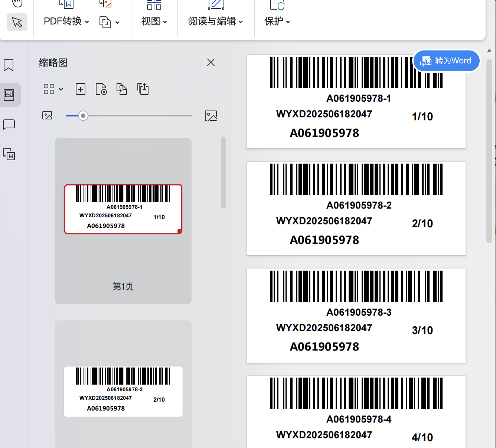
Task: Select the arrow selection tool
Action: coord(17,22)
